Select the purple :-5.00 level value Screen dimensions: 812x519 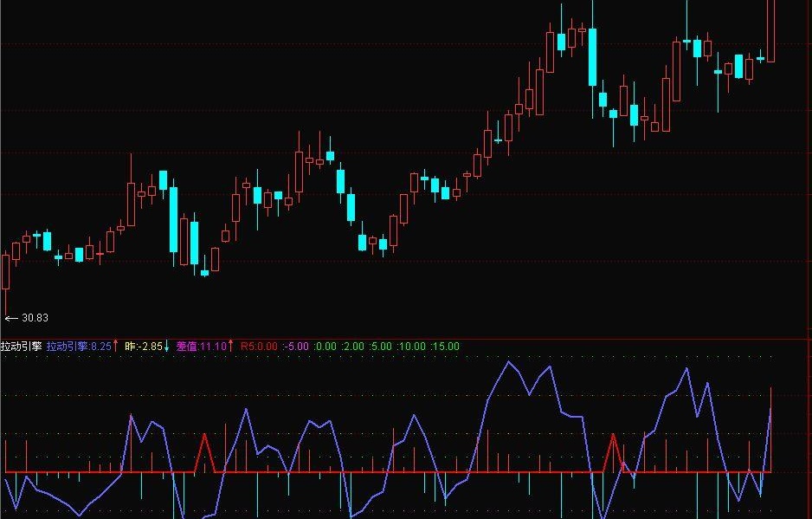pos(296,347)
